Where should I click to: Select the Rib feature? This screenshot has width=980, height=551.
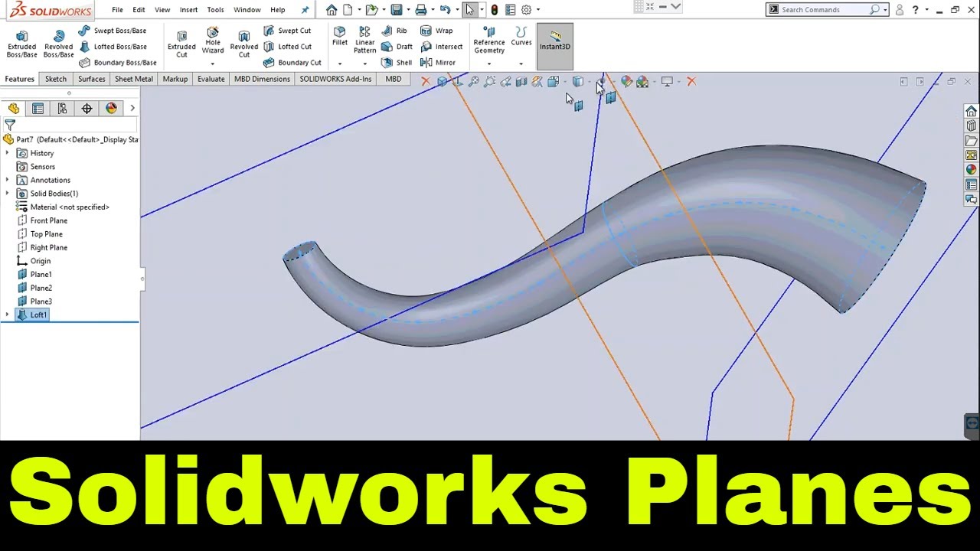coord(395,31)
